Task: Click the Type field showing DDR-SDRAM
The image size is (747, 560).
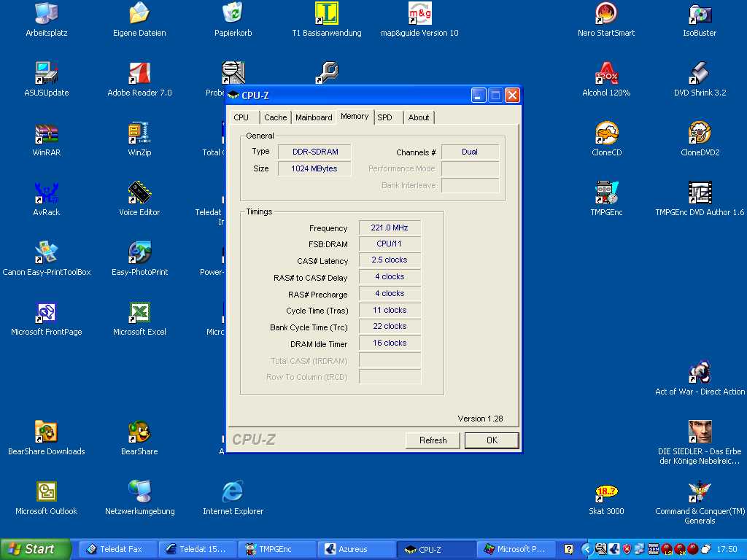Action: [314, 152]
